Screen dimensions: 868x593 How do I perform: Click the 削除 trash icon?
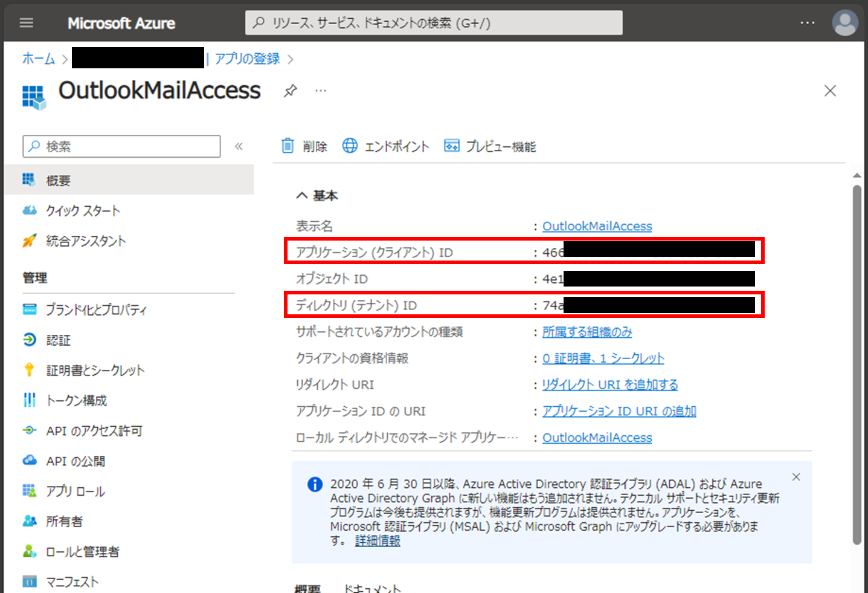pos(288,146)
